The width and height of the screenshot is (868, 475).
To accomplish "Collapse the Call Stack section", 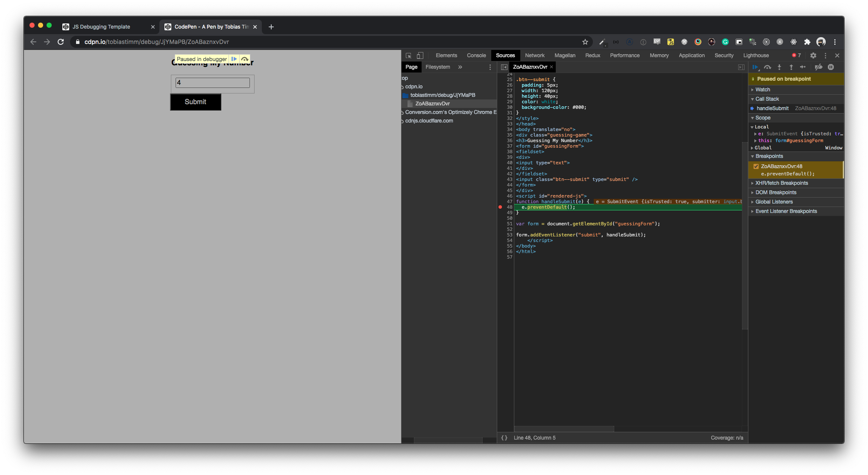I will pos(796,99).
